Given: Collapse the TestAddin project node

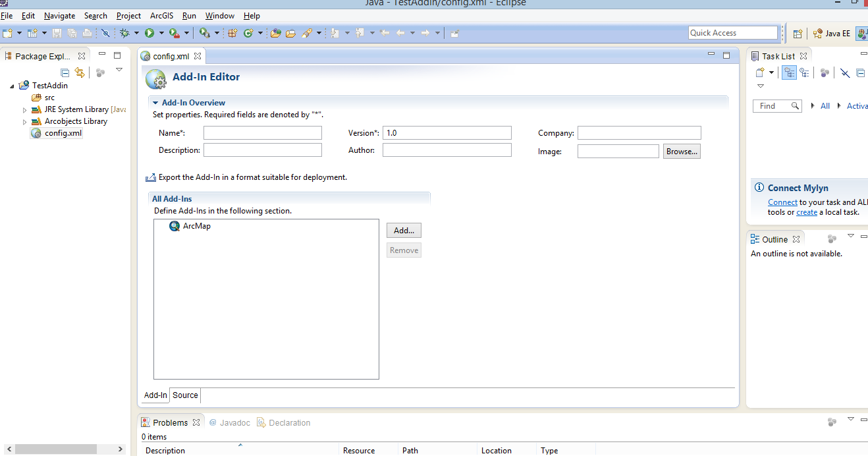Looking at the screenshot, I should (x=13, y=86).
